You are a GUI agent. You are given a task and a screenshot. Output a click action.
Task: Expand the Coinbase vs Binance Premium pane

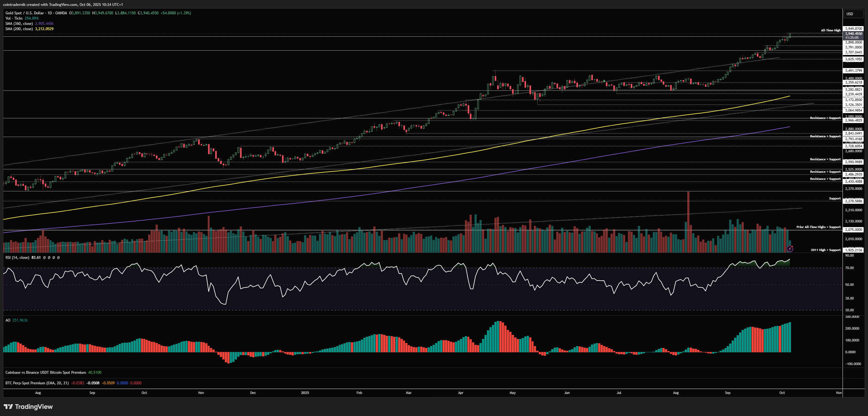click(x=45, y=373)
